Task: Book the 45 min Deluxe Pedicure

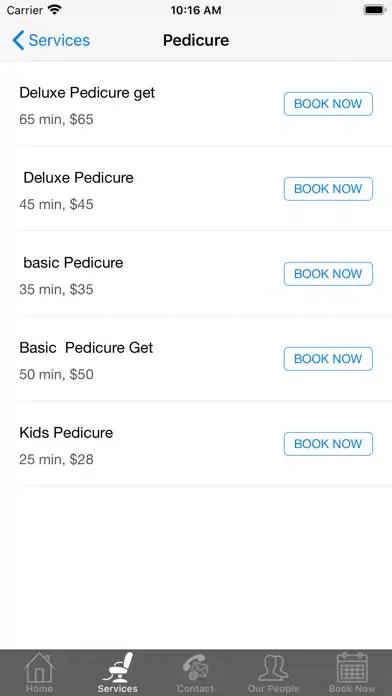Action: (328, 189)
